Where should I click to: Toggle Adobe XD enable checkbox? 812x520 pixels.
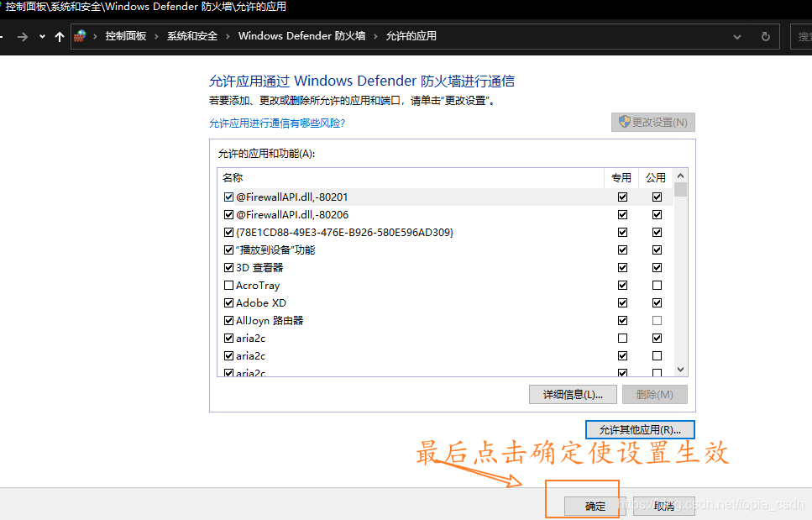pyautogui.click(x=228, y=302)
